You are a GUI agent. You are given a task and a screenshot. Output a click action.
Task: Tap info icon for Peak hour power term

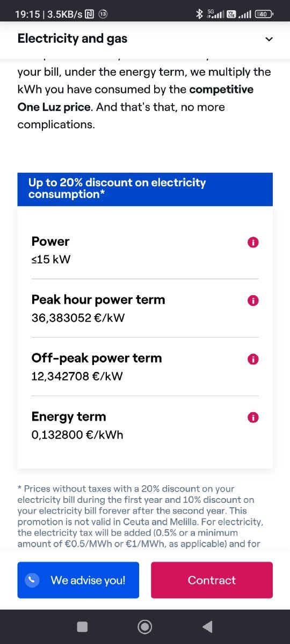point(253,301)
